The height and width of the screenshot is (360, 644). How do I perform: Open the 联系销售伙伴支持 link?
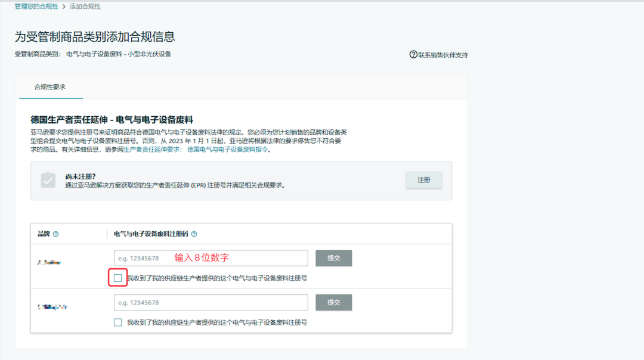click(x=442, y=55)
